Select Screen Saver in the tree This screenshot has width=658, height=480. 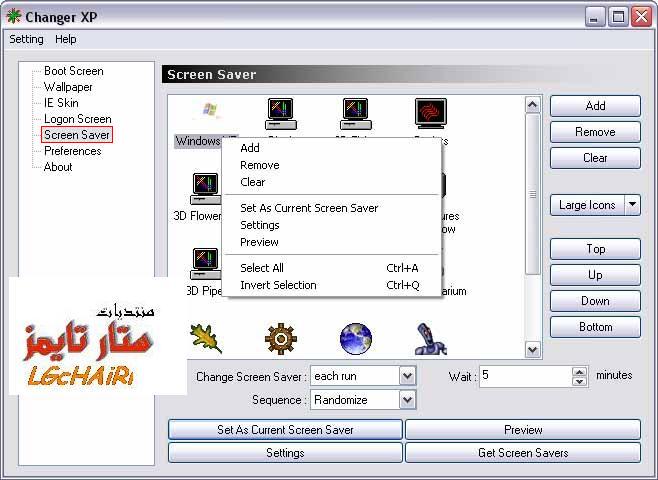point(77,135)
